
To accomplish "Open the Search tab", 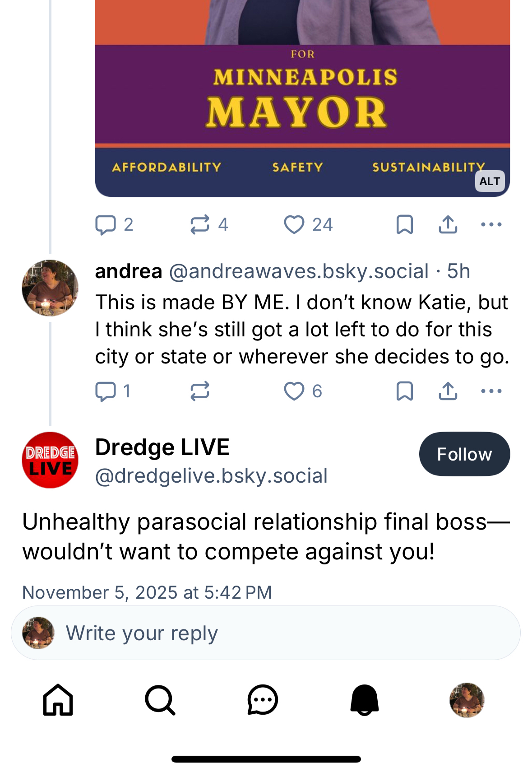I will click(160, 700).
